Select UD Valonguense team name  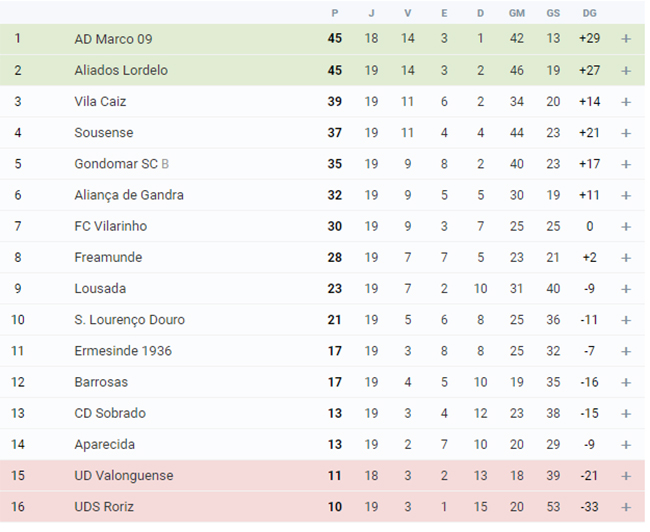[x=124, y=476]
